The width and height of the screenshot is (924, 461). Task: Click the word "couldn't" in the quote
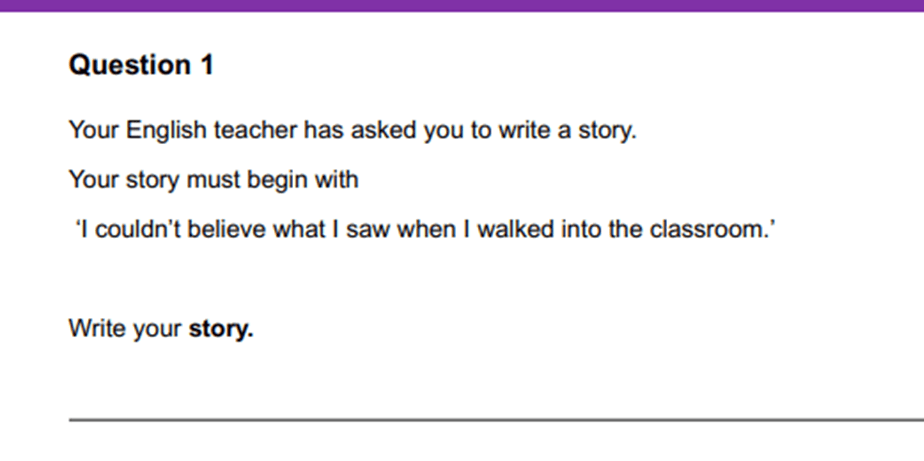coord(129,230)
